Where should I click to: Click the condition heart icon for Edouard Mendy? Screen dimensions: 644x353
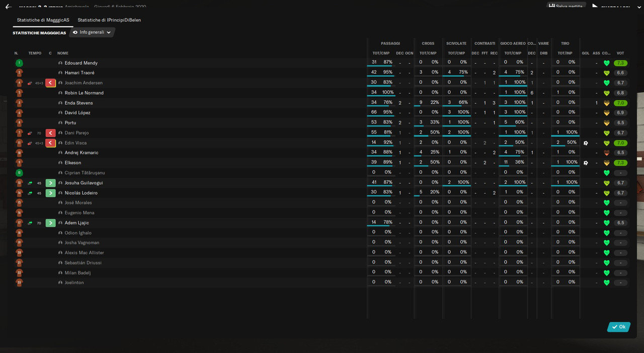(606, 63)
